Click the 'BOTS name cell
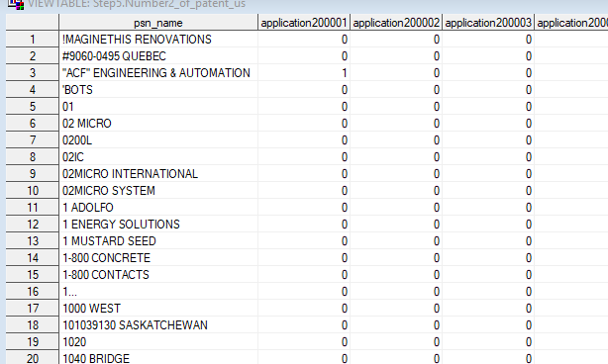Screen dimensions: 608x364 point(158,90)
